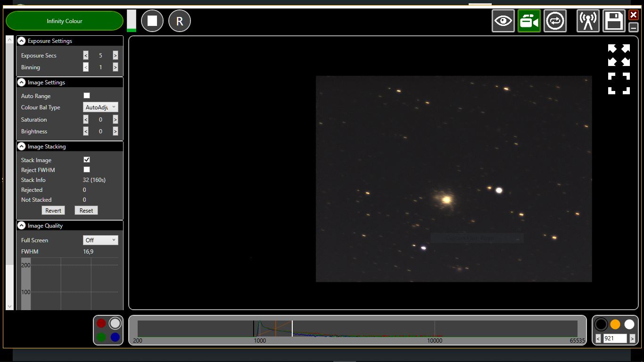
Task: Increase the Saturation value
Action: (x=115, y=120)
